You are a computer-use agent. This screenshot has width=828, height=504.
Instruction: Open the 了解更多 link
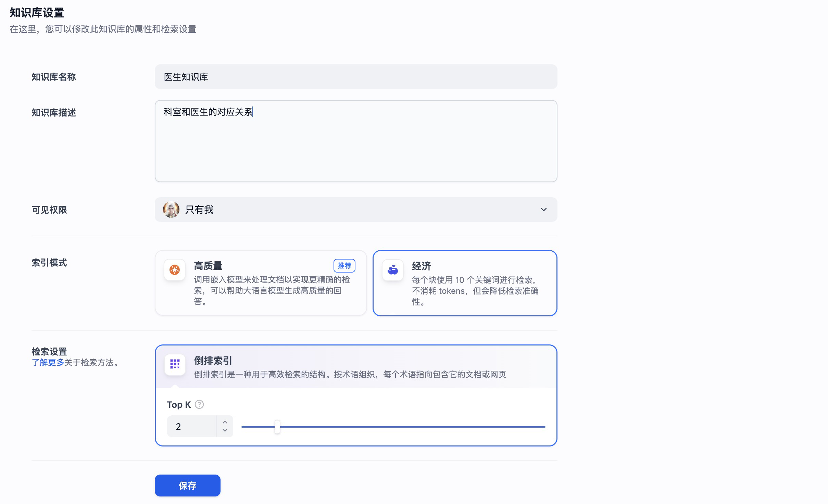[48, 363]
